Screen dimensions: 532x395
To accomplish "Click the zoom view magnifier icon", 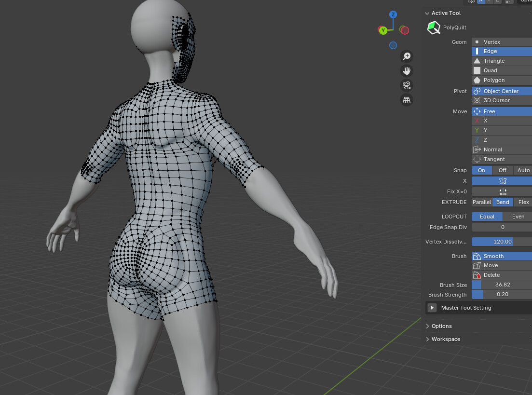I will (407, 56).
